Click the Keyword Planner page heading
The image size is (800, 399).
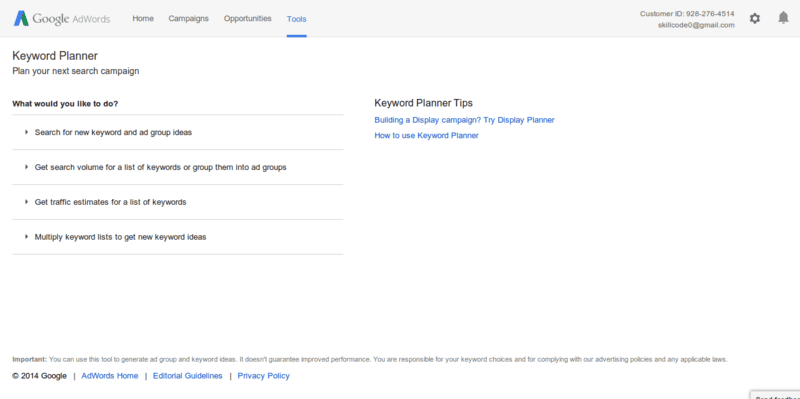[x=55, y=56]
